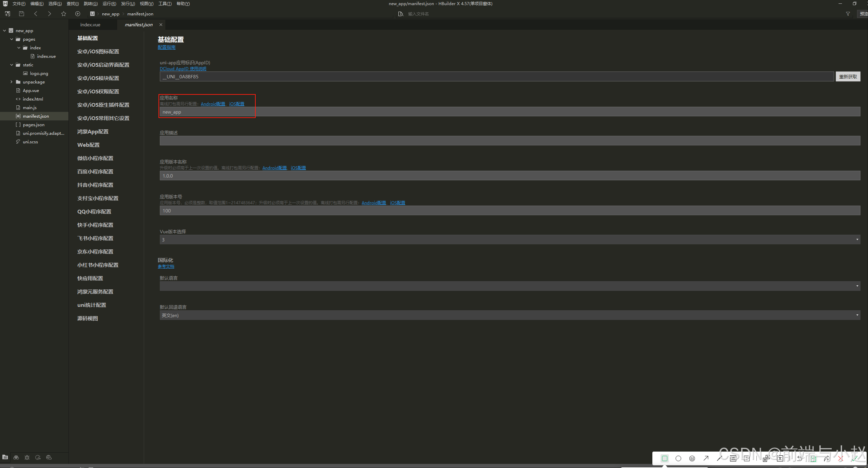
Task: Expand the unpackage folder
Action: click(x=11, y=82)
